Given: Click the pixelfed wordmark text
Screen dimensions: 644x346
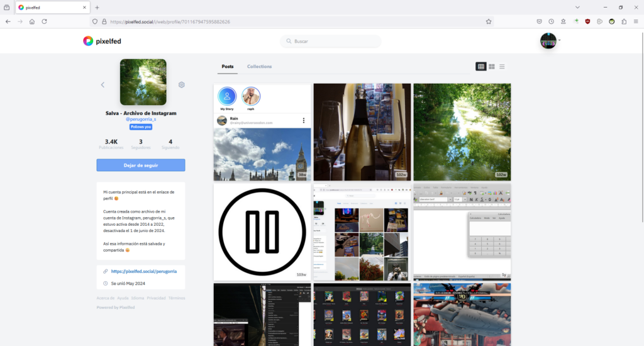Looking at the screenshot, I should pos(108,41).
